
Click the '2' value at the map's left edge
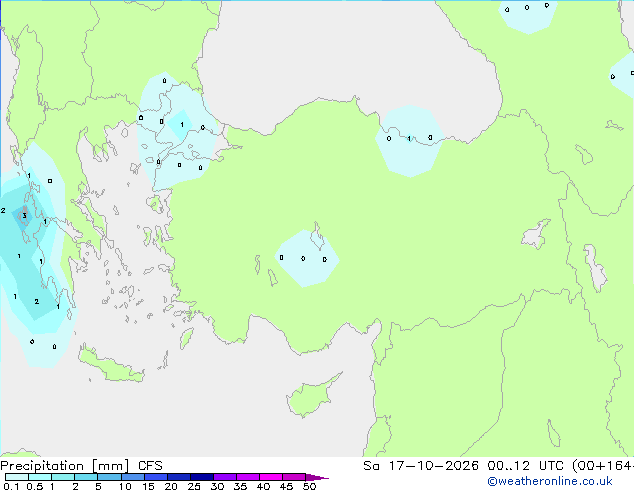[3, 210]
